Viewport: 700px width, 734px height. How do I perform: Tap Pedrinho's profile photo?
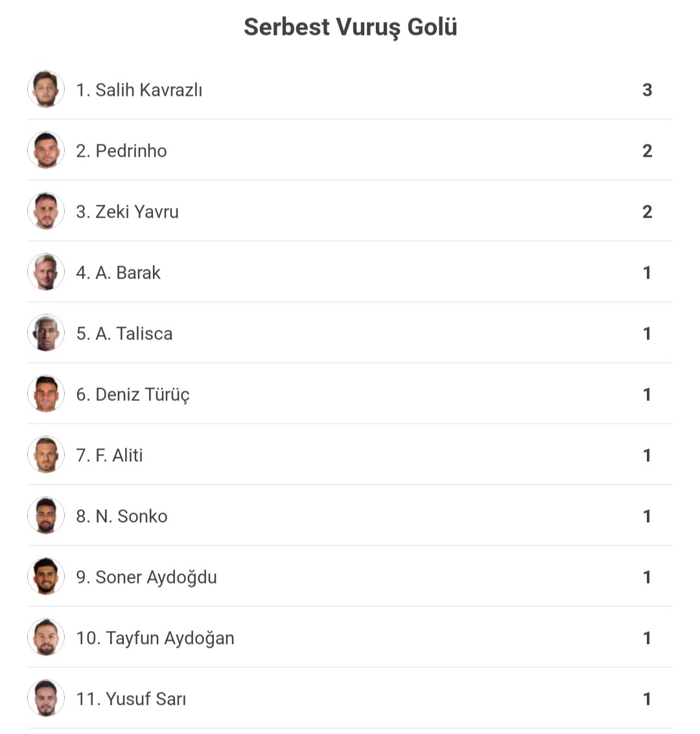click(x=46, y=150)
